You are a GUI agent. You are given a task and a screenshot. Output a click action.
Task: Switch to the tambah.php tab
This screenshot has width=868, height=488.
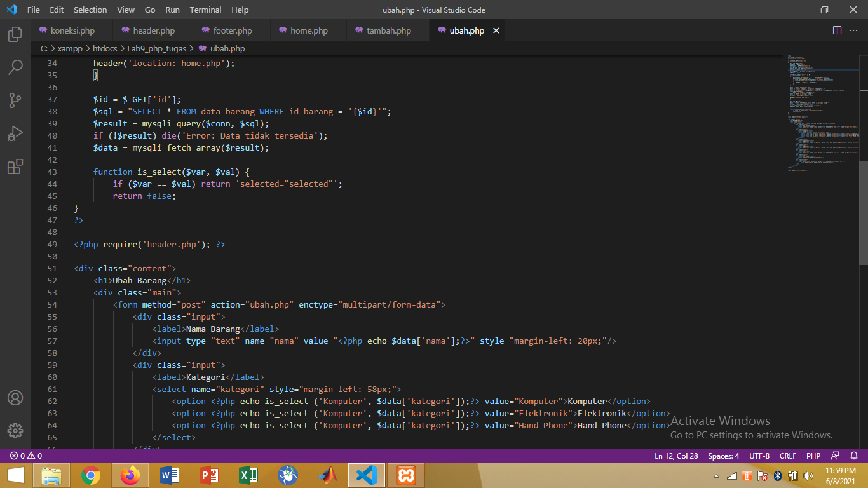[x=388, y=30]
